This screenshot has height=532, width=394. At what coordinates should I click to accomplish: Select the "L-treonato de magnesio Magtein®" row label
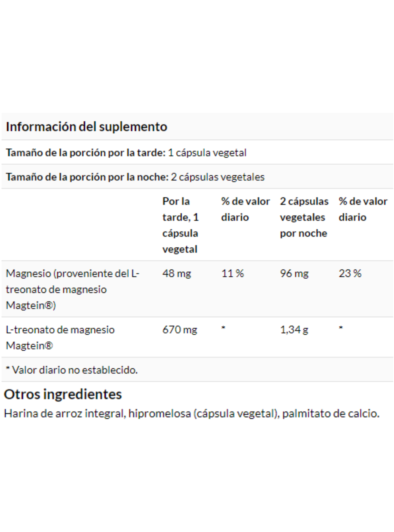point(60,338)
